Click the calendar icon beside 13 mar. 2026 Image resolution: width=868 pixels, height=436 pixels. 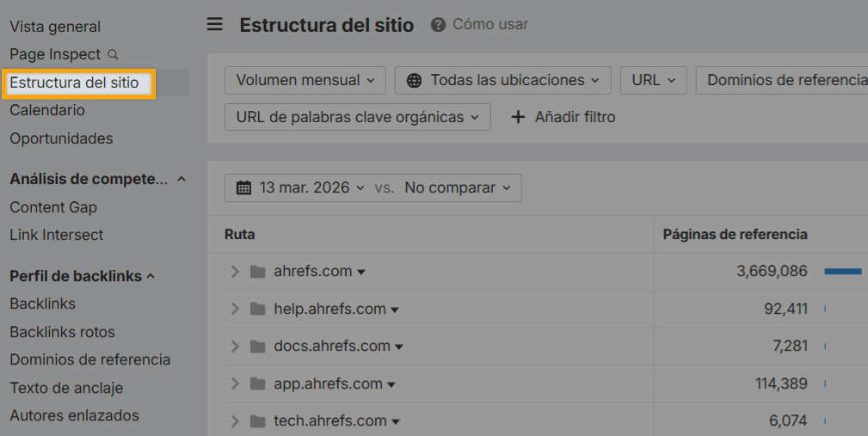tap(243, 187)
